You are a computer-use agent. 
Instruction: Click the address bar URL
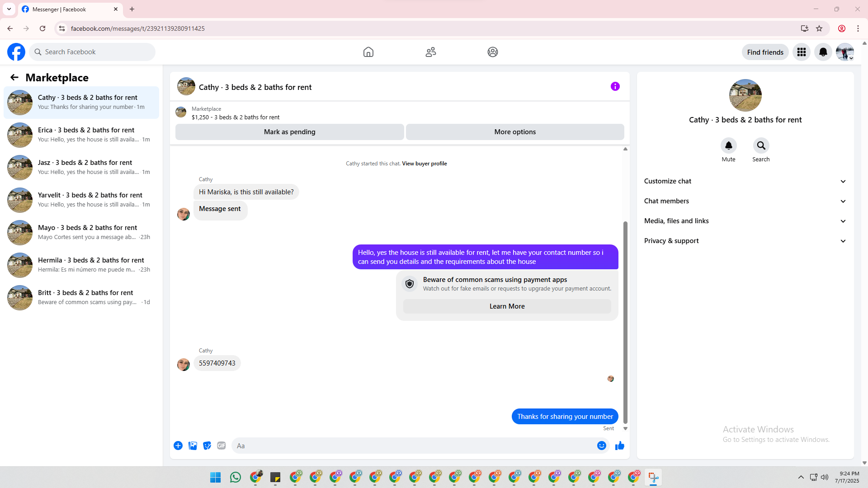pyautogui.click(x=138, y=28)
